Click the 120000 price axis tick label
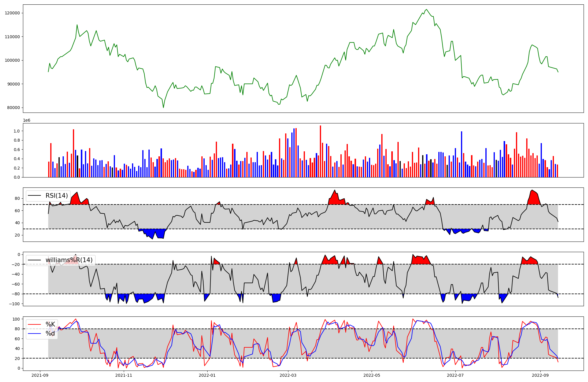Screen dimensions: 588x382 click(12, 13)
